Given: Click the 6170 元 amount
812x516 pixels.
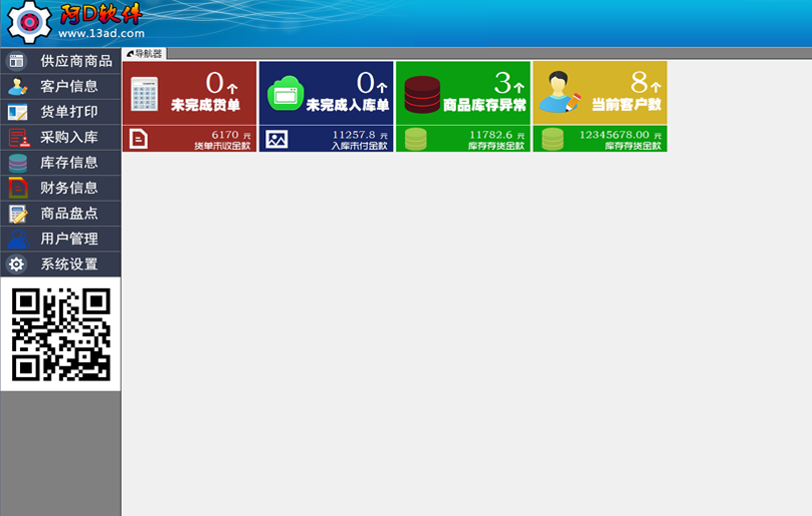Looking at the screenshot, I should coord(231,135).
